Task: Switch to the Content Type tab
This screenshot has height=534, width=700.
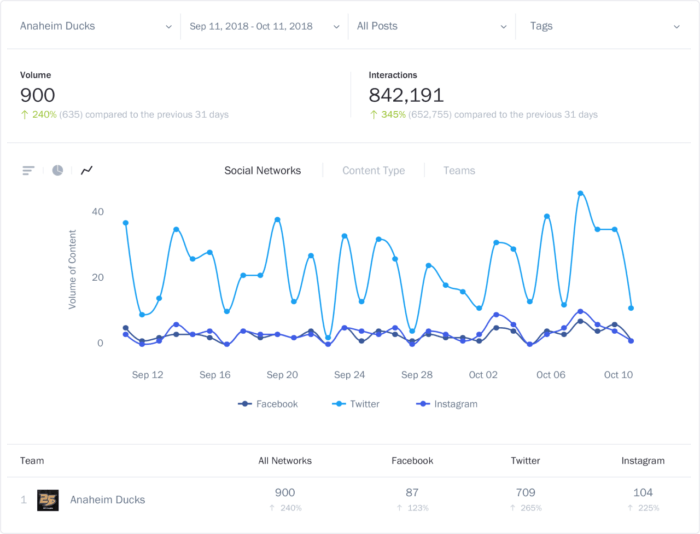Action: [373, 171]
